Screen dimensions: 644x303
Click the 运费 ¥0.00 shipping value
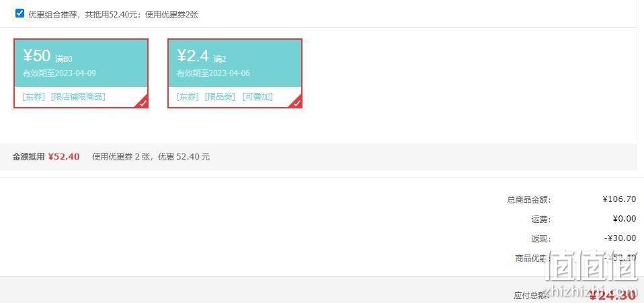click(625, 219)
